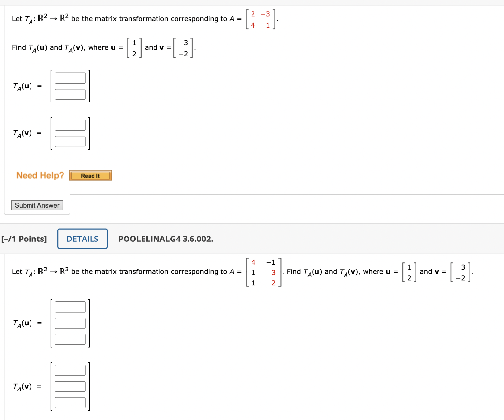Viewport: 504px width, 420px height.
Task: Click the Need Help? label
Action: (x=39, y=175)
